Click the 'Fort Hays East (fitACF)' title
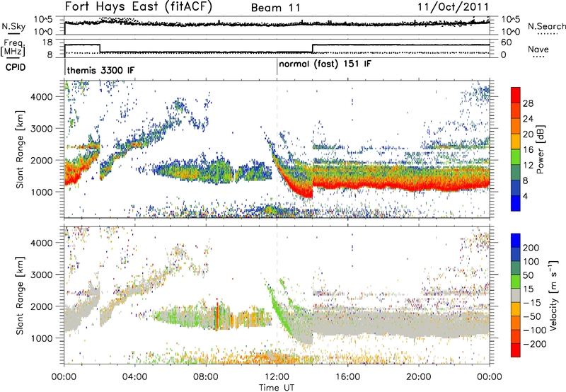566x392 pixels. (x=139, y=7)
